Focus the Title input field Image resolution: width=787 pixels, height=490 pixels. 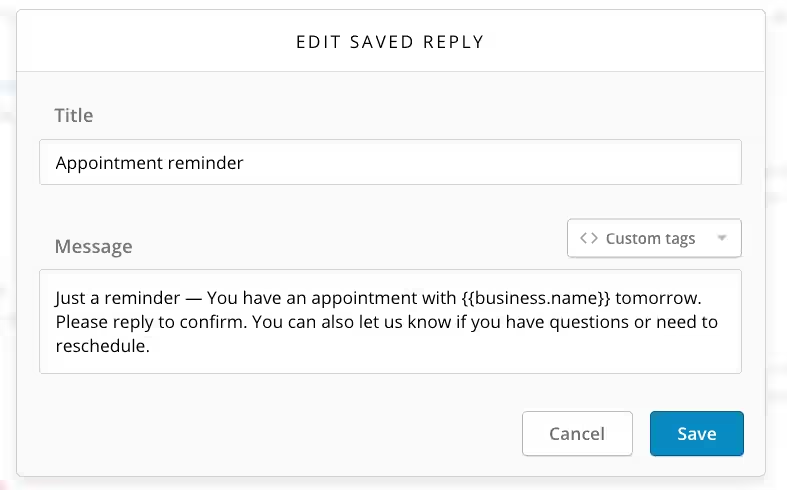click(x=390, y=162)
